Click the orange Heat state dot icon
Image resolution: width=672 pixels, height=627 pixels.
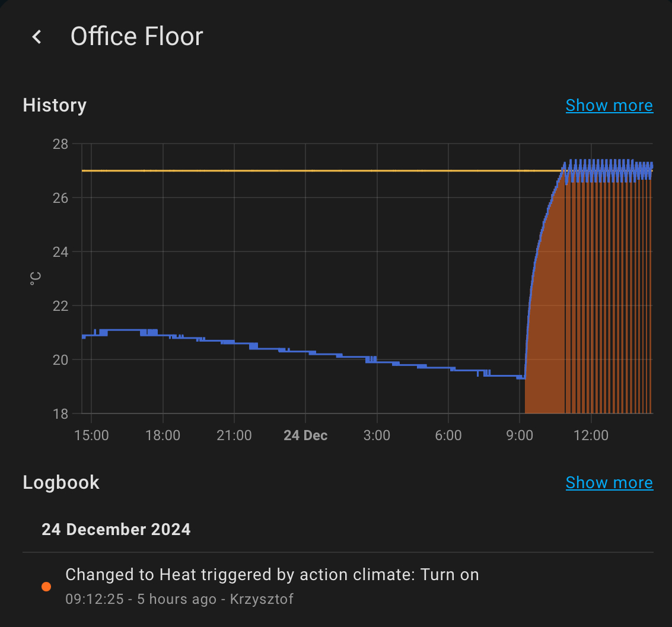46,587
